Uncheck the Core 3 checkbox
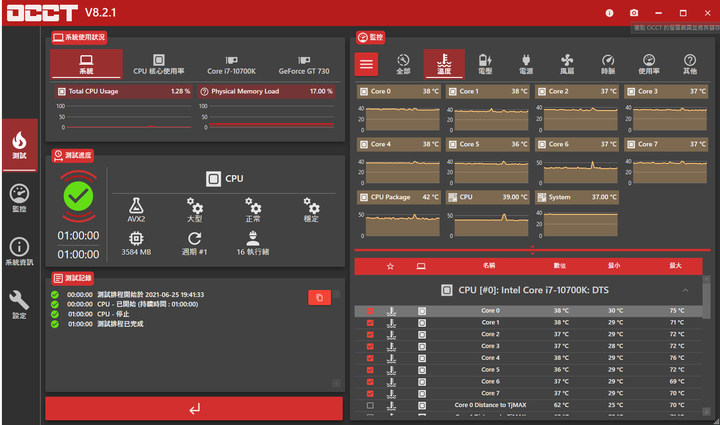The height and width of the screenshot is (425, 720). (370, 347)
